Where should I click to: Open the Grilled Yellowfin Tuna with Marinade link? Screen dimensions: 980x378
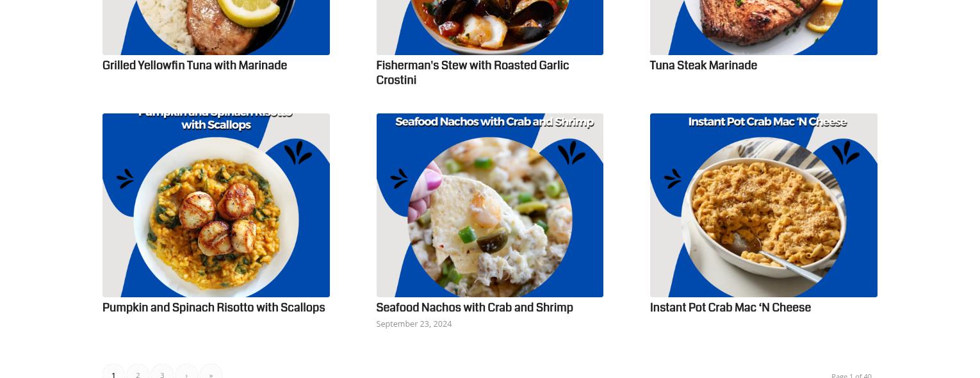195,65
